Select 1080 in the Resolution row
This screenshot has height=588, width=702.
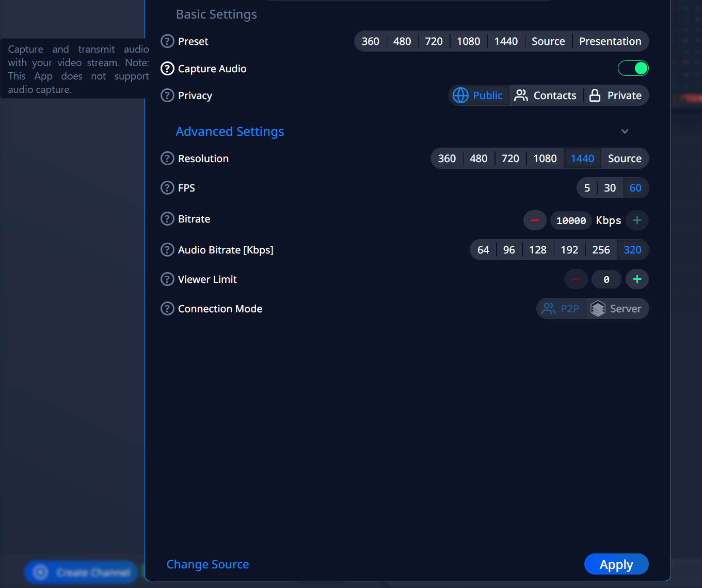coord(545,158)
